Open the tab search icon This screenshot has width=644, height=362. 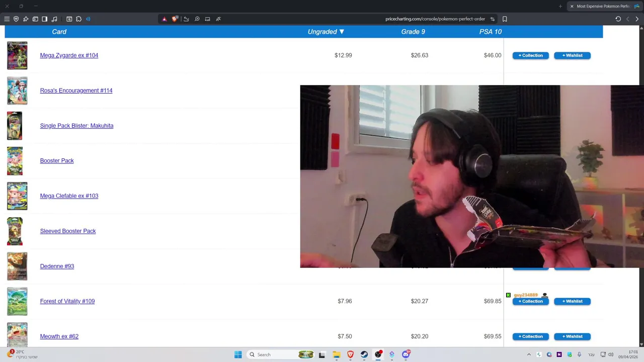click(69, 19)
